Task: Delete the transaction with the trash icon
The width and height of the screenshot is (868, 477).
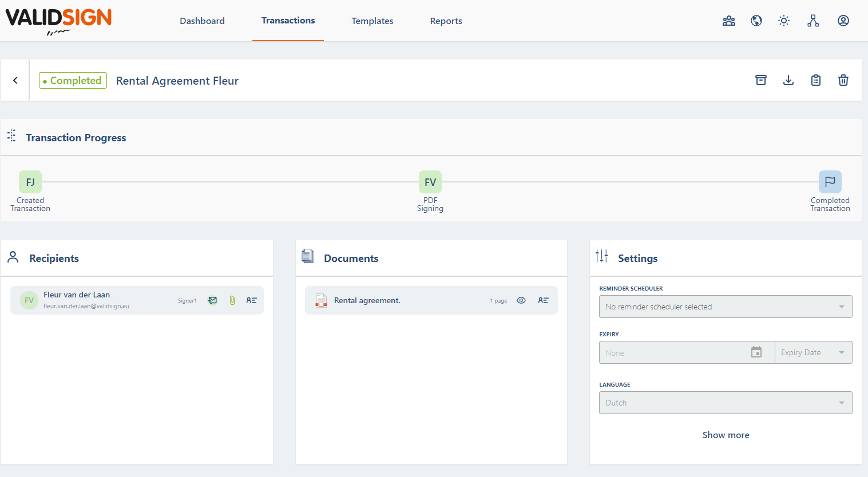Action: tap(843, 80)
